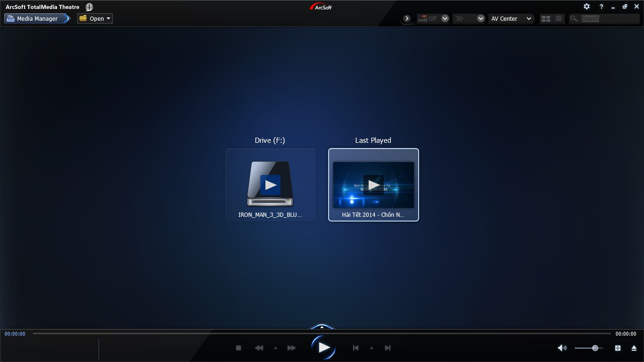Viewport: 644px width, 362px height.
Task: Mute the volume speaker icon
Action: point(562,348)
